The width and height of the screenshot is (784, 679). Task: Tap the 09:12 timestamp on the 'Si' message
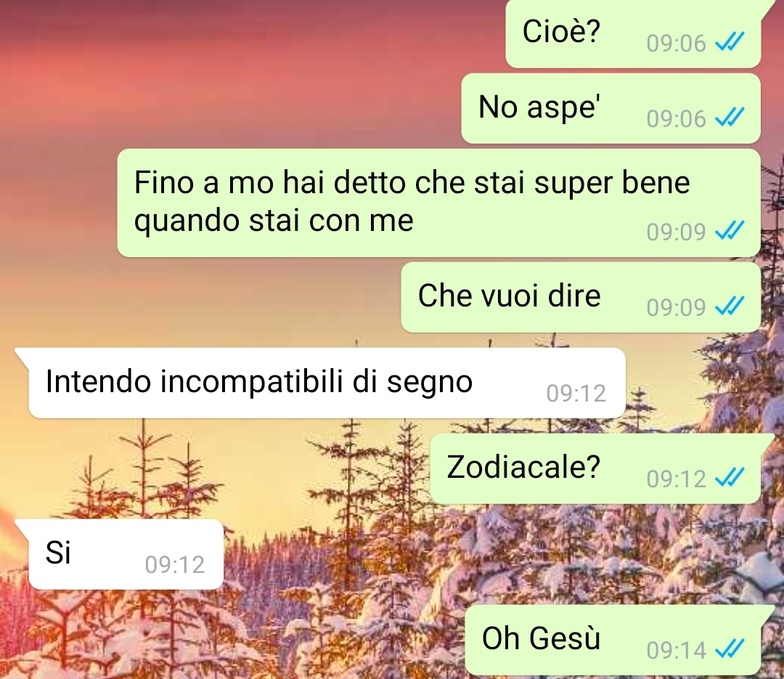click(x=175, y=565)
